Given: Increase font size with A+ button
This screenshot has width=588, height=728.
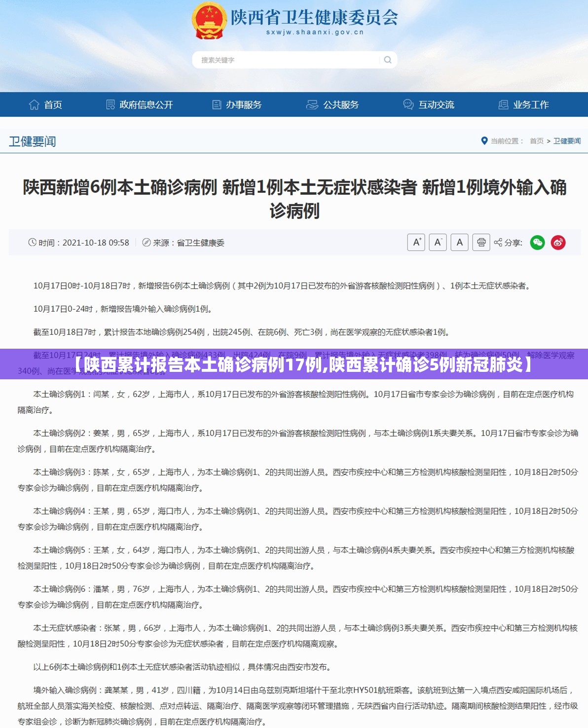Looking at the screenshot, I should [416, 242].
